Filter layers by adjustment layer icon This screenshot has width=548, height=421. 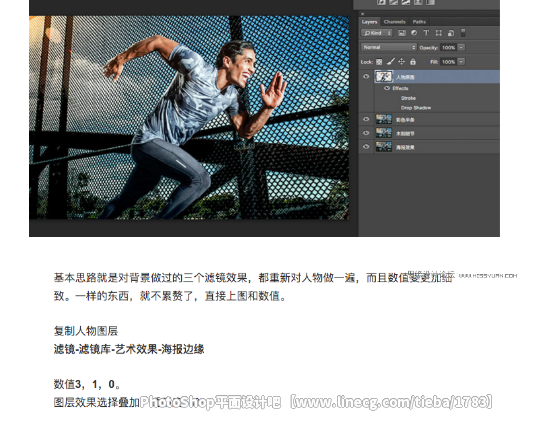pos(414,33)
